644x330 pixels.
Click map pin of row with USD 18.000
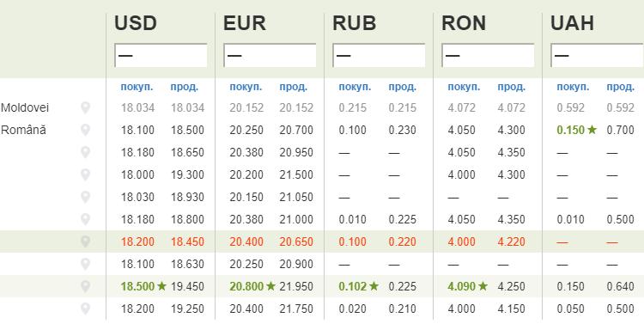click(85, 174)
